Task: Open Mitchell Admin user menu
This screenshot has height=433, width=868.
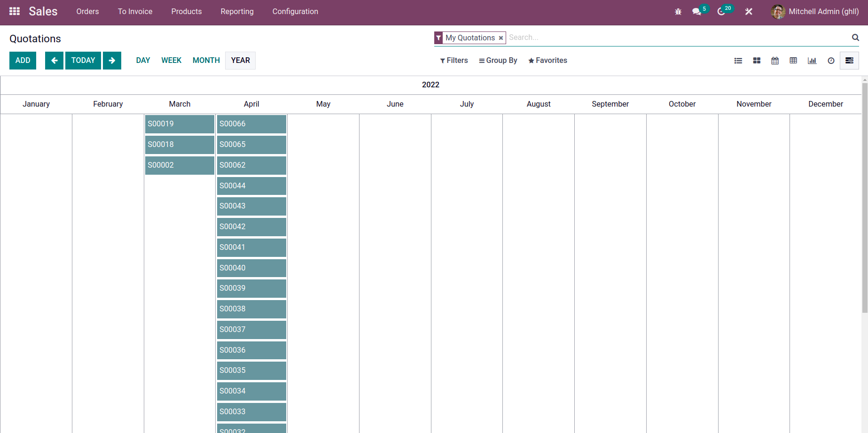Action: coord(815,12)
